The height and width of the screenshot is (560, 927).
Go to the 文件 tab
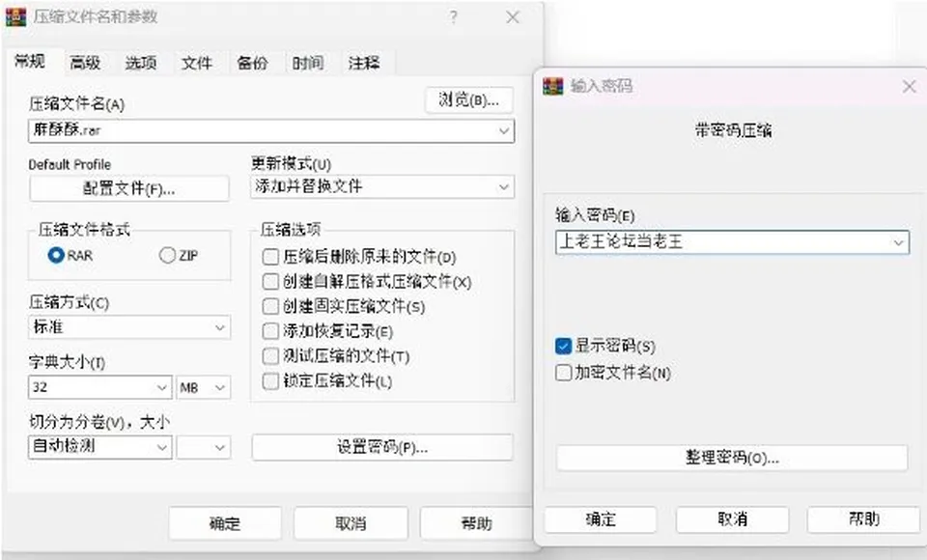pyautogui.click(x=196, y=63)
